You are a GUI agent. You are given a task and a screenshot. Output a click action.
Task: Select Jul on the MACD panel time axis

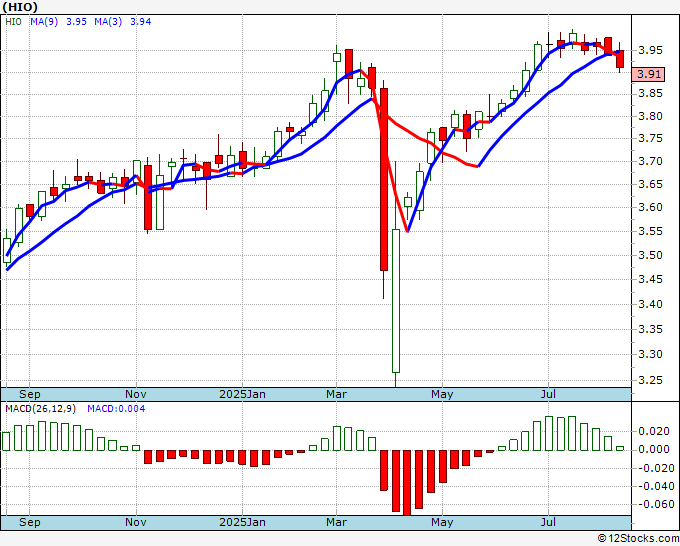[x=549, y=522]
